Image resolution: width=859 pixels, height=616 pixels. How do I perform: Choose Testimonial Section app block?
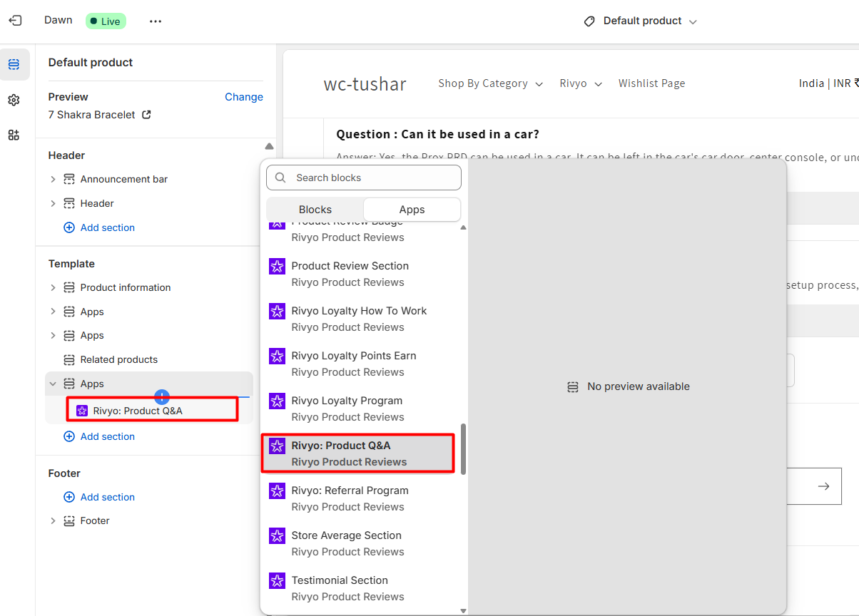pyautogui.click(x=358, y=588)
